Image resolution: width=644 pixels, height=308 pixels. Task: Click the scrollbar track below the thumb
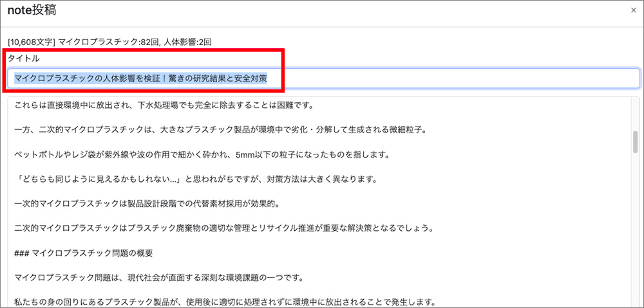click(x=635, y=244)
